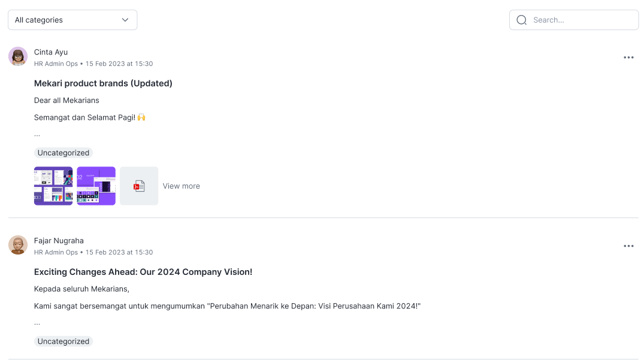Click the Uncategorized tag on Fajar Nugraha's post

coord(64,341)
